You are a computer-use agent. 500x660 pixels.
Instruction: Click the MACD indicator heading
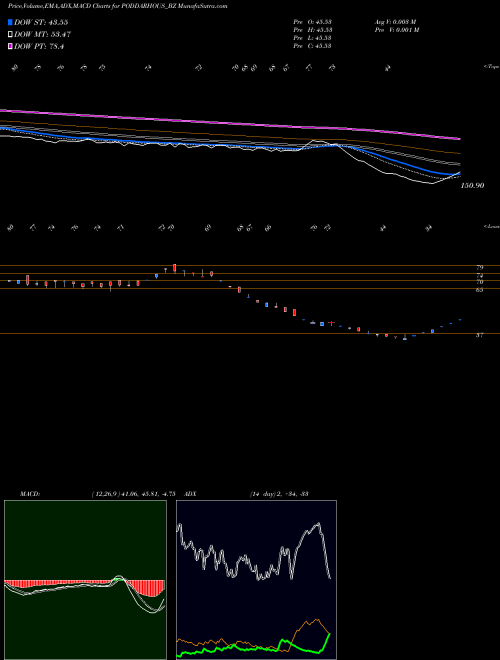(30, 494)
